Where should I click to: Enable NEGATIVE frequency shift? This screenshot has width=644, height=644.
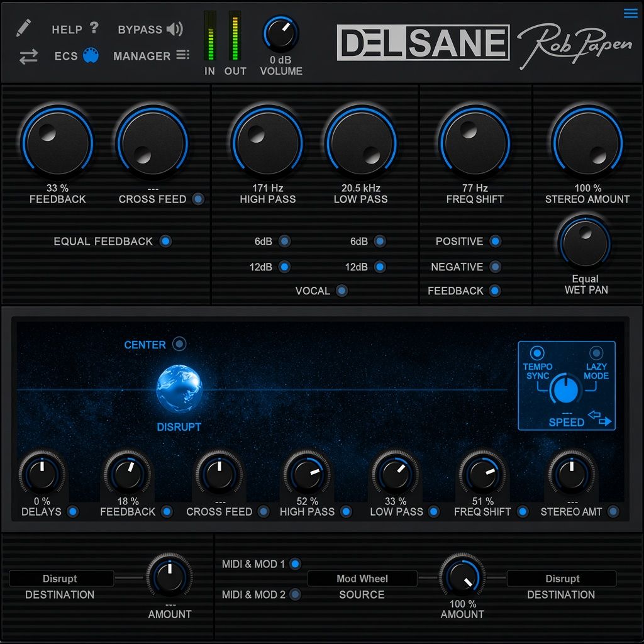496,267
